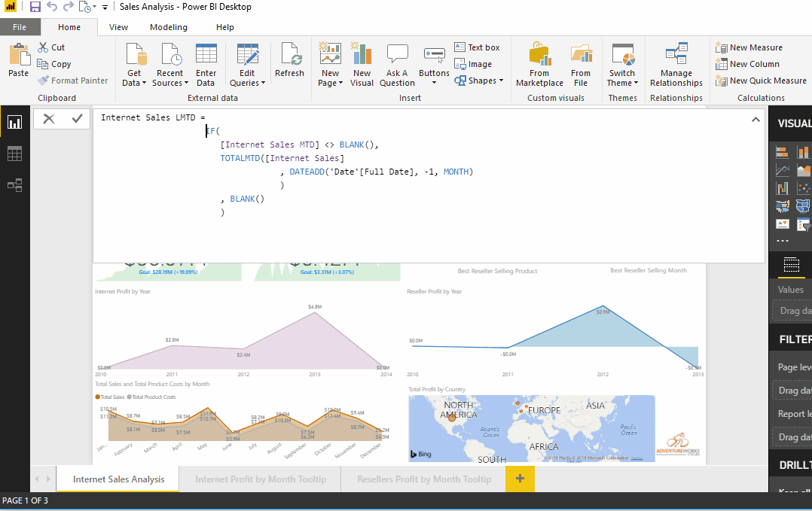Cancel the formula with the X icon
The height and width of the screenshot is (511, 812).
pyautogui.click(x=49, y=119)
